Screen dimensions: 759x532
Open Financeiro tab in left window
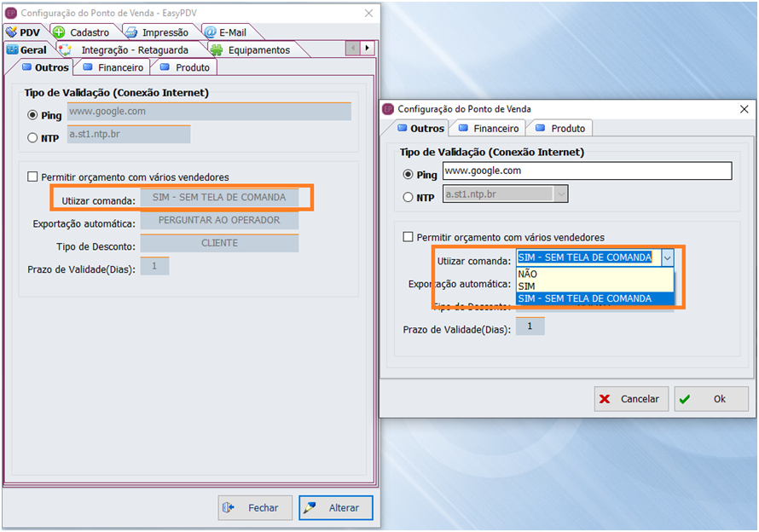[113, 67]
